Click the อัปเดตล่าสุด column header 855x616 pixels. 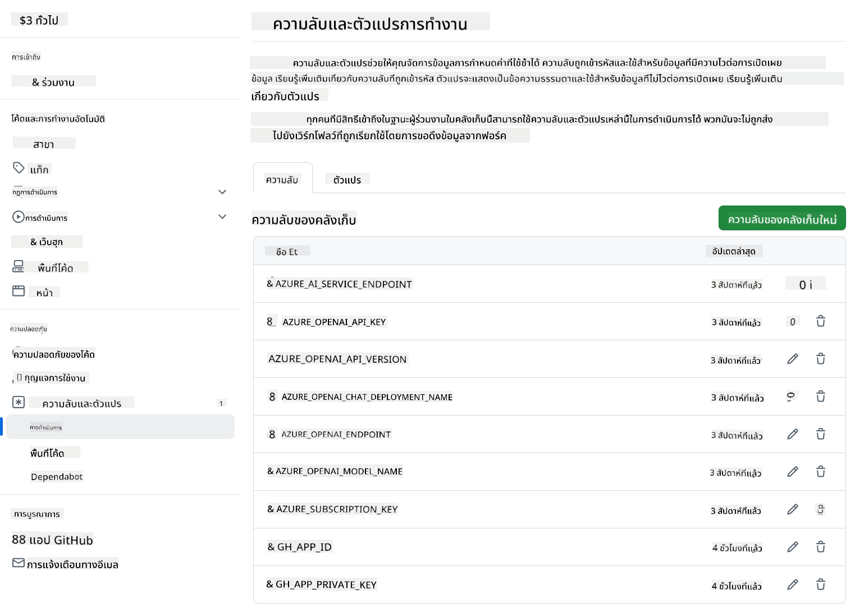733,250
